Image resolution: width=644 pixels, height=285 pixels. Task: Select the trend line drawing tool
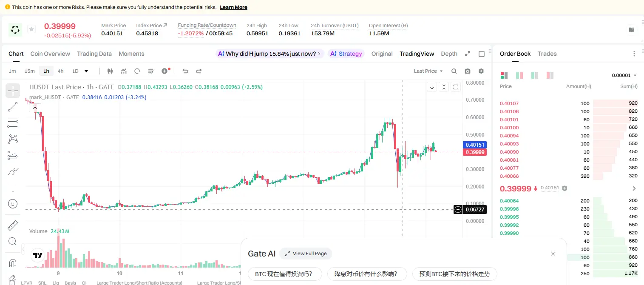(x=13, y=107)
